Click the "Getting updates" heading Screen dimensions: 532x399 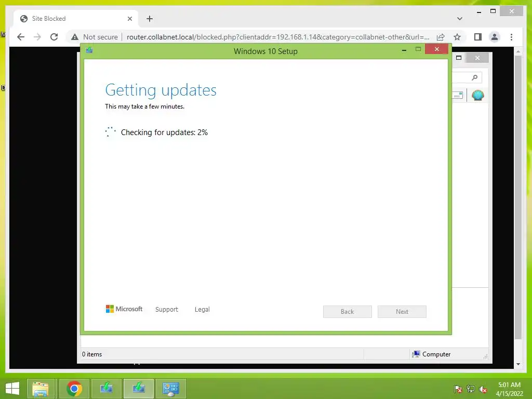click(x=161, y=90)
